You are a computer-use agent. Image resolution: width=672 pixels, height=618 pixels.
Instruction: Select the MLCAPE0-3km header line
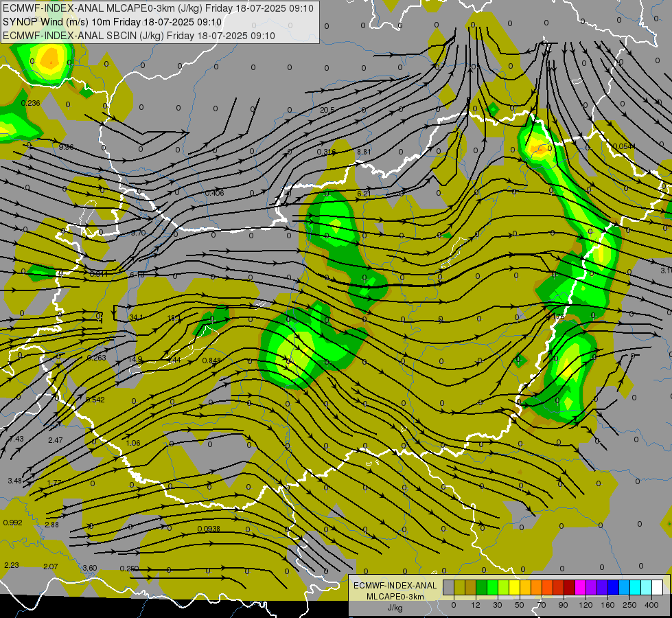click(x=158, y=8)
